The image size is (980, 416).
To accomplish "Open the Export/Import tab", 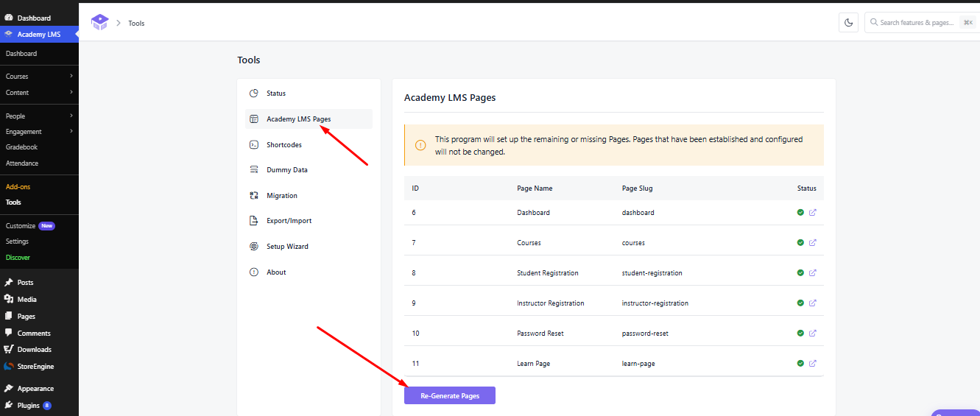I will click(x=309, y=221).
